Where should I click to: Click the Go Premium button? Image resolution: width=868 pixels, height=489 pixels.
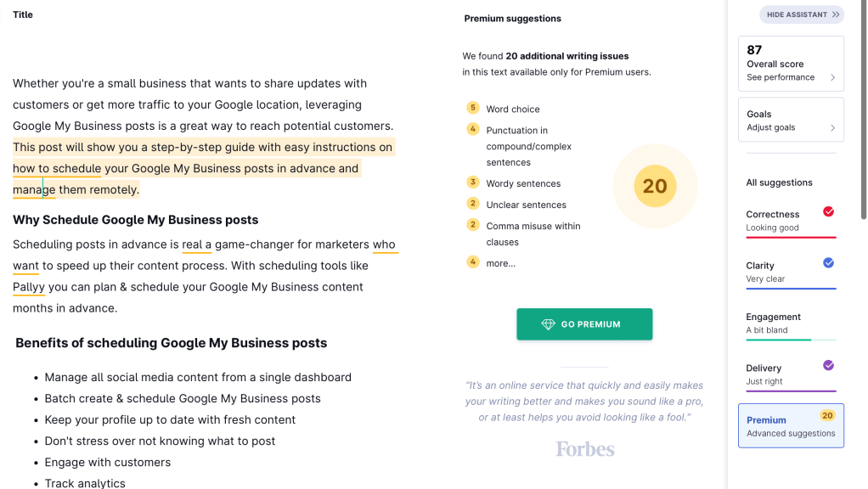pos(584,324)
